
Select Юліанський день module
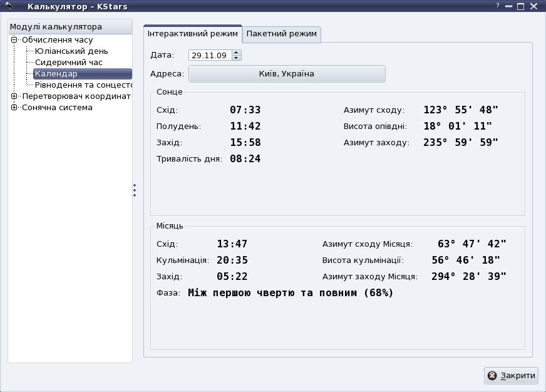click(x=71, y=51)
